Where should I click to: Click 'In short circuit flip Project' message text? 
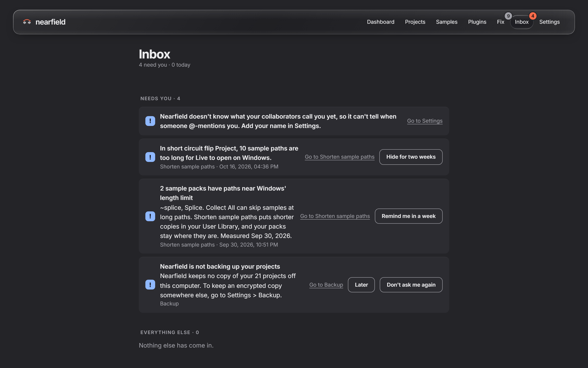(229, 153)
